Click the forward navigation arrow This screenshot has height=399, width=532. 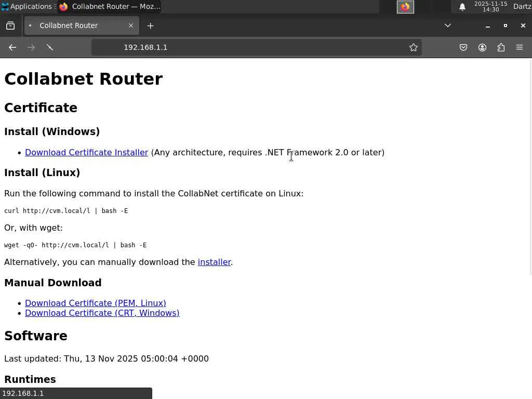click(x=31, y=47)
